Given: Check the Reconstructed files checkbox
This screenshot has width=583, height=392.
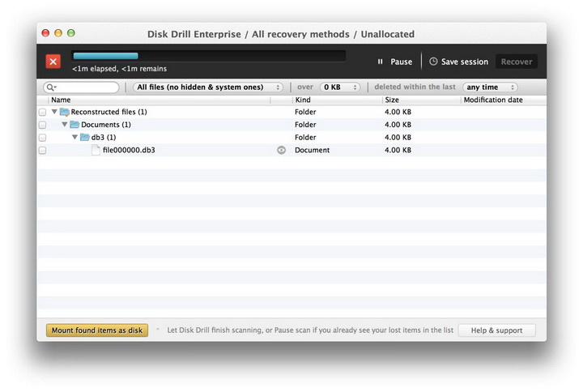Looking at the screenshot, I should point(42,113).
